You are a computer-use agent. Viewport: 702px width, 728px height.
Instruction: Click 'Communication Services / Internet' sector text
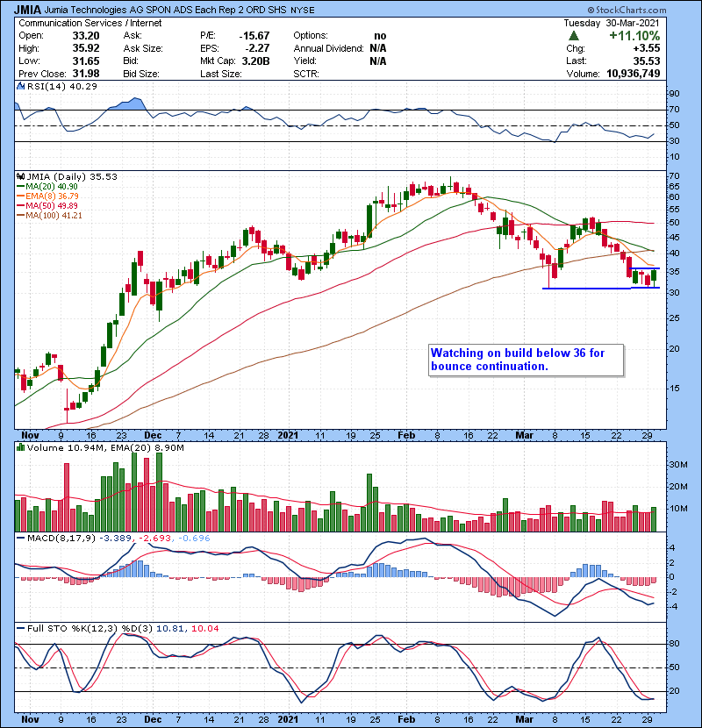[x=90, y=23]
